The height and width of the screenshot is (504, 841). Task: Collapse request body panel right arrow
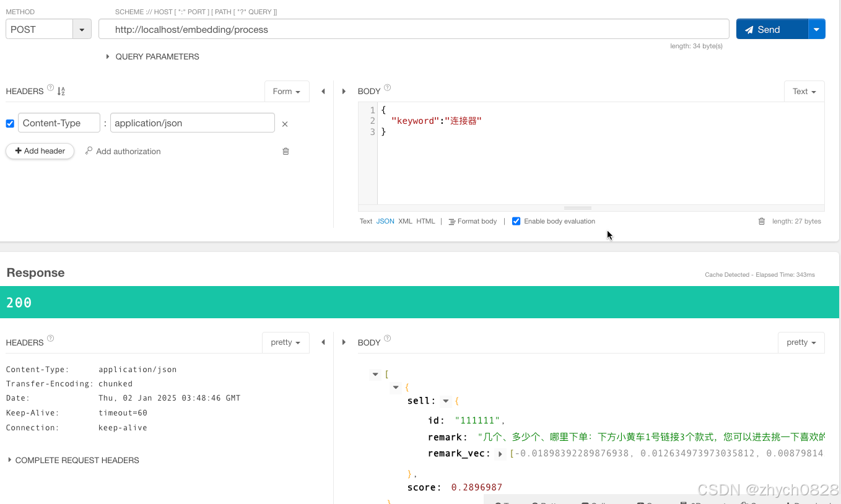[x=344, y=92]
